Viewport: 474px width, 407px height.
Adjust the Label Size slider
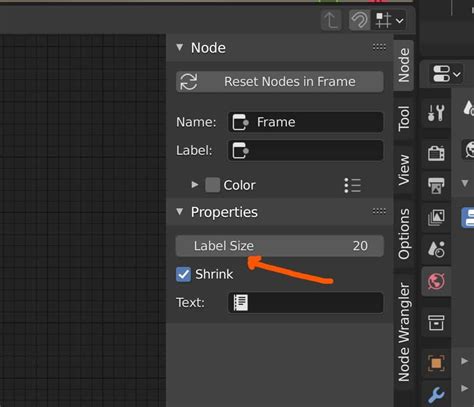(x=280, y=246)
